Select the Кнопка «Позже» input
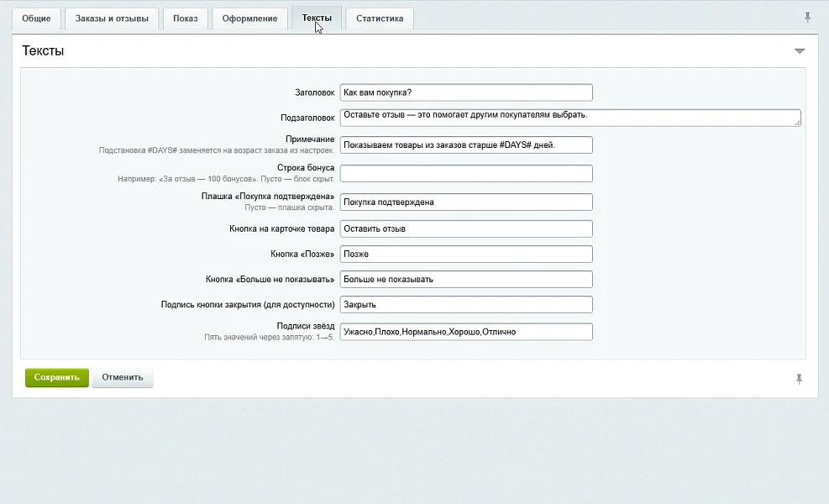829x504 pixels. coord(466,255)
